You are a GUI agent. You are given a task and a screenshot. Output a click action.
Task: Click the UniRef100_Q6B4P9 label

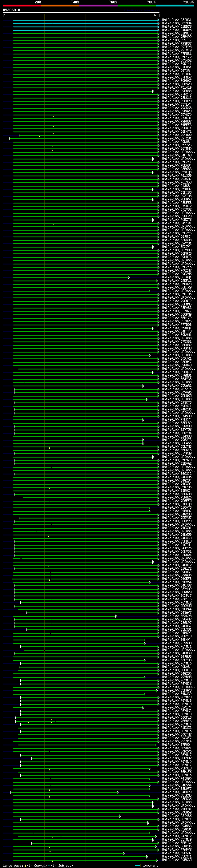[176, 37]
